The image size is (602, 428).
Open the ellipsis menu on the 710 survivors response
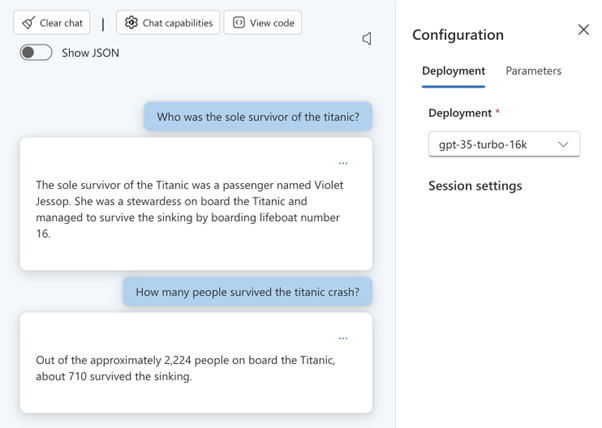point(343,339)
